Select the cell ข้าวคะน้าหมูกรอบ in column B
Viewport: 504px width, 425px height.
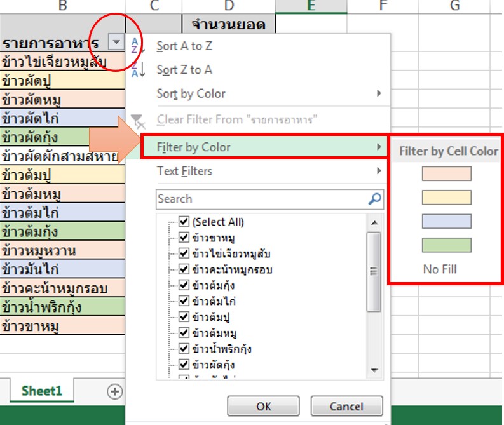click(62, 288)
